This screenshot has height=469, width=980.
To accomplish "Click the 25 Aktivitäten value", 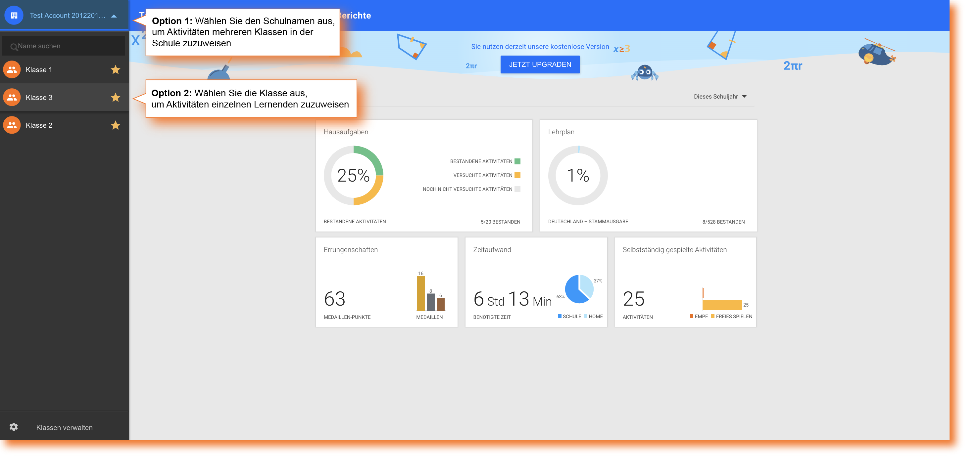I will (633, 299).
